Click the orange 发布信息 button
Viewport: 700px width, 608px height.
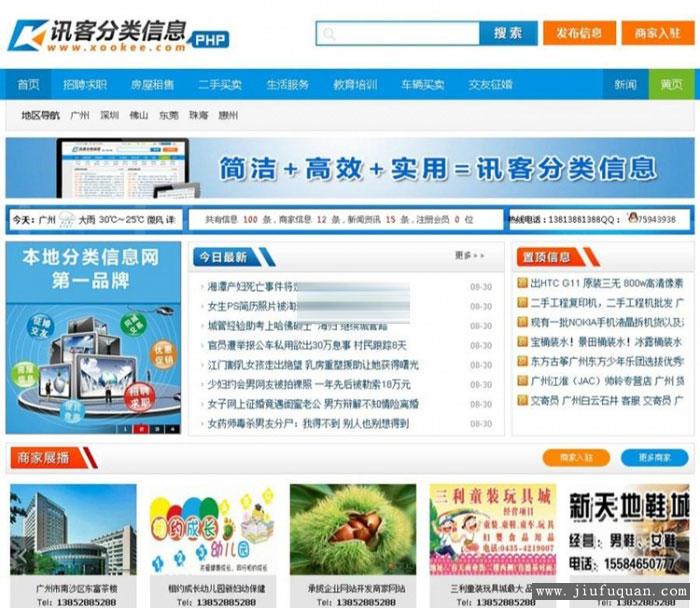click(579, 33)
